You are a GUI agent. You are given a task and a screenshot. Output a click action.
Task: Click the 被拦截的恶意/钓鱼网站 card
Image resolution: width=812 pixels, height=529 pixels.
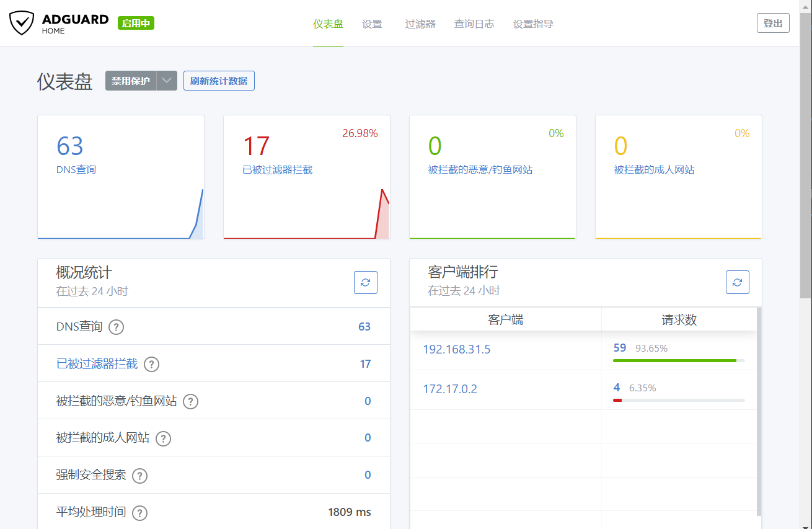coord(493,177)
